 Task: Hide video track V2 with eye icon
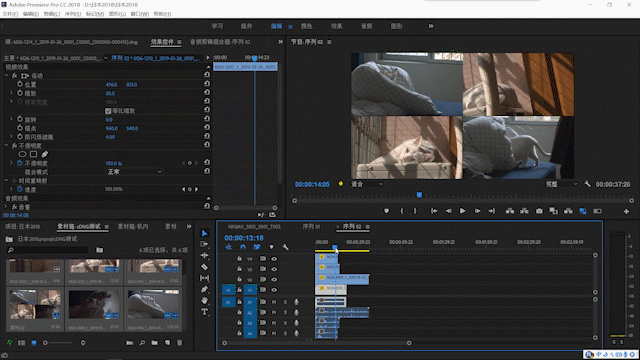(274, 280)
